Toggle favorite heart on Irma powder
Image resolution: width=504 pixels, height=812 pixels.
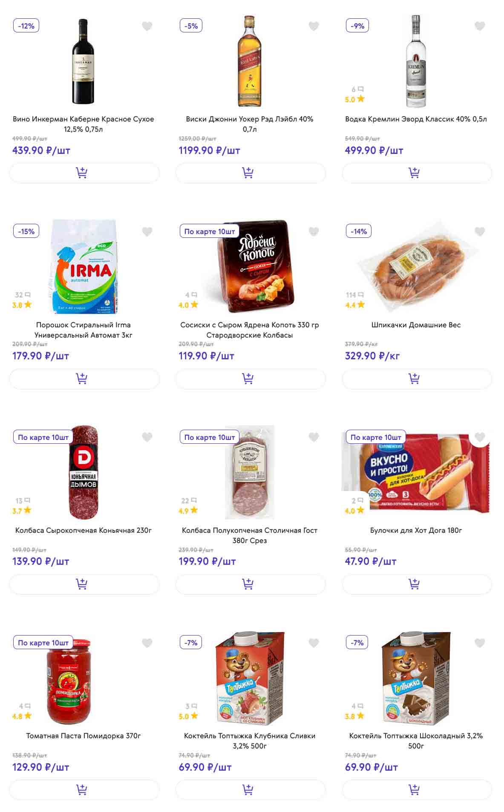coord(147,232)
